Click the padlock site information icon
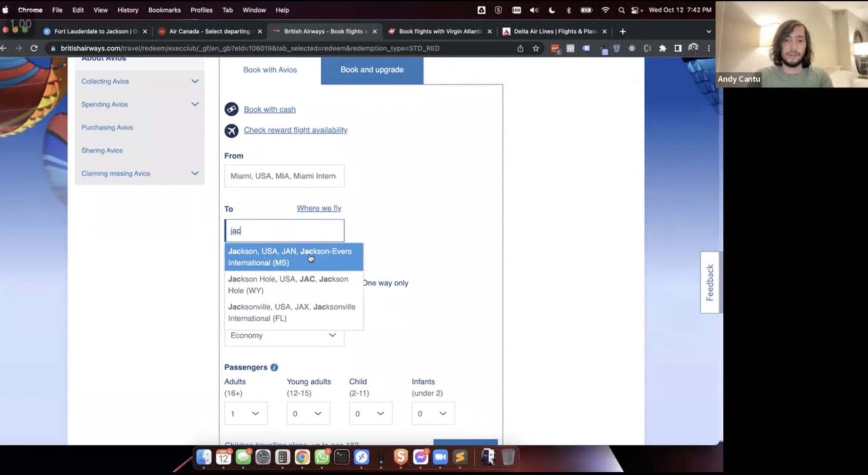This screenshot has height=475, width=868. tap(53, 48)
